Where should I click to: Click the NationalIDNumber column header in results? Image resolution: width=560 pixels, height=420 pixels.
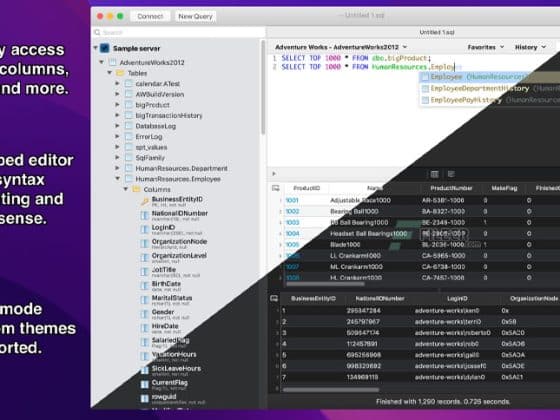[380, 299]
